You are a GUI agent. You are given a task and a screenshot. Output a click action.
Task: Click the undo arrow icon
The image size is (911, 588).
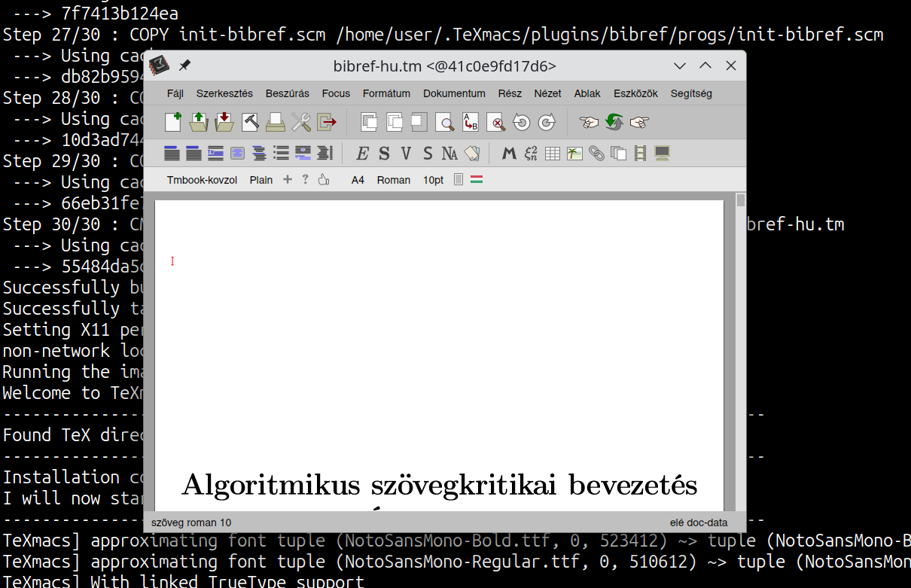tap(521, 122)
